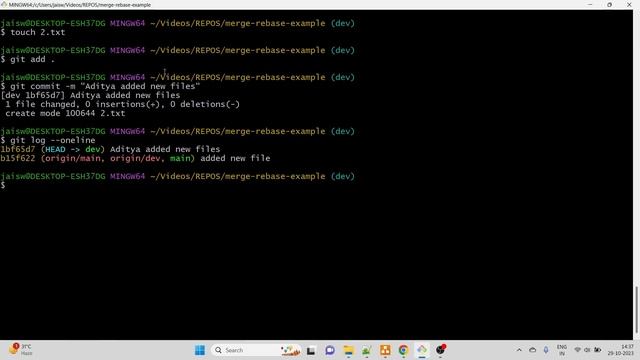Screen dimensions: 640x360
Task: Click the '1 file changed' output line
Action: 122,104
